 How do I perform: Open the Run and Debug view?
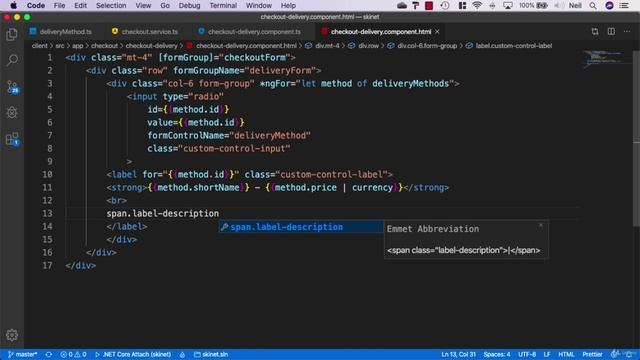click(x=12, y=112)
